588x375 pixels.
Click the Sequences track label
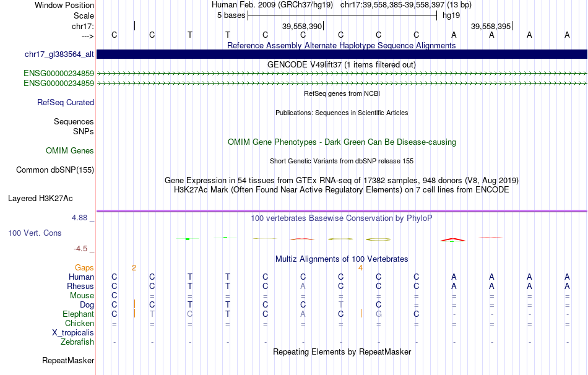pyautogui.click(x=74, y=121)
